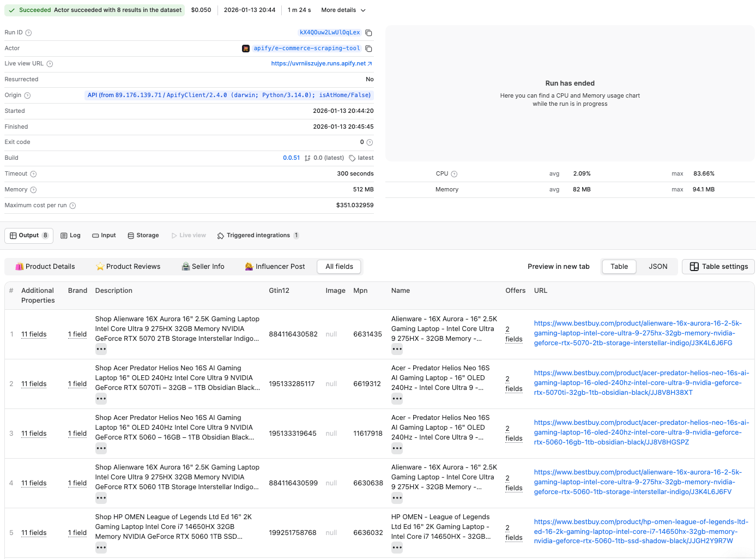Click the Succeeded status badge

(95, 10)
